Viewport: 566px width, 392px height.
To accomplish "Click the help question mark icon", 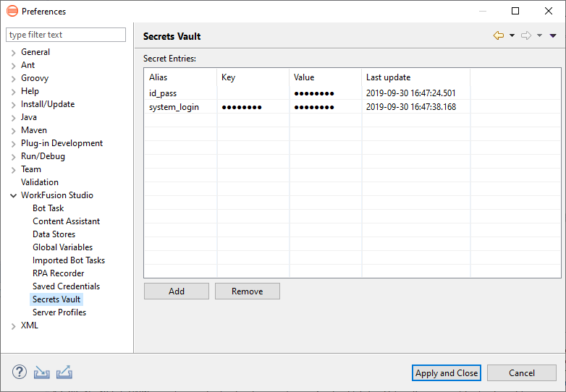I will [x=20, y=372].
